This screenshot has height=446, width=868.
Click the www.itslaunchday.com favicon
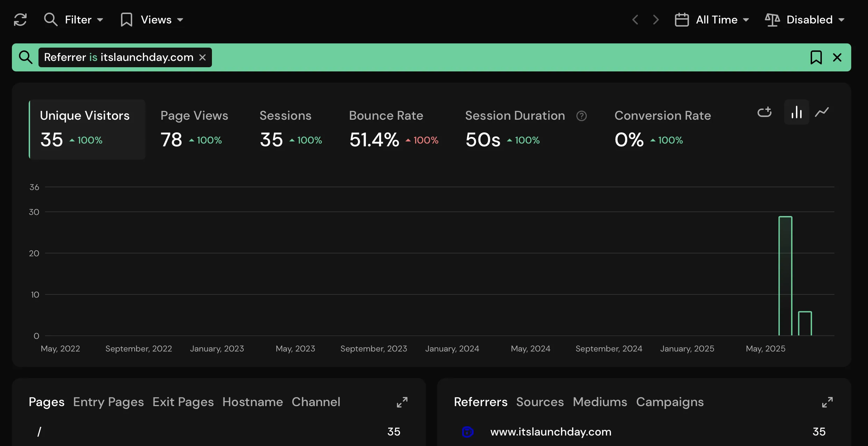[468, 432]
